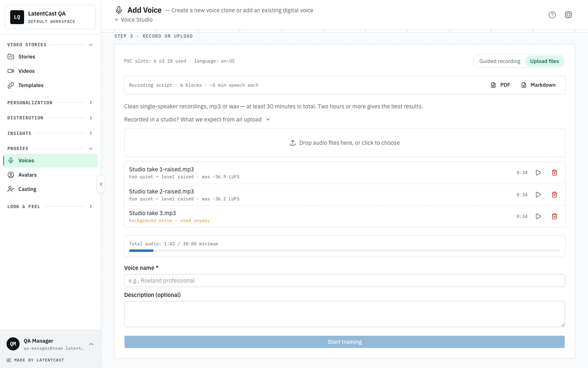
Task: Expand the Personalization section
Action: point(50,103)
